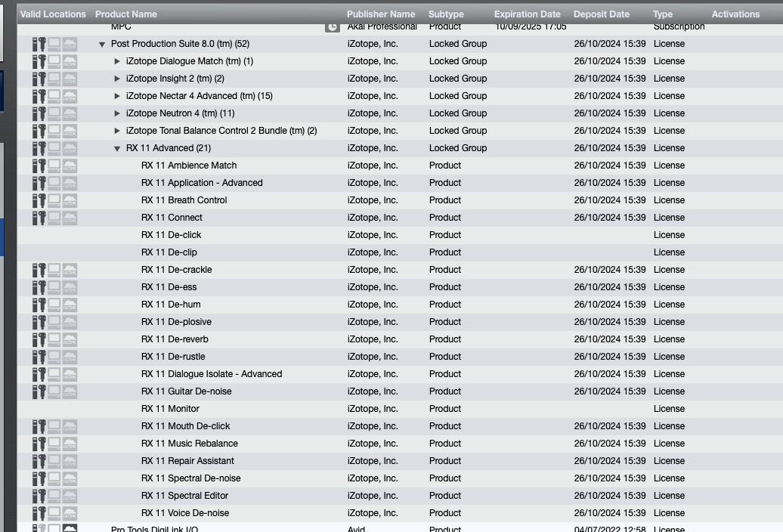The width and height of the screenshot is (783, 532).
Task: Click iZotope, Inc. publisher in RX 11 Monitor row
Action: 373,409
